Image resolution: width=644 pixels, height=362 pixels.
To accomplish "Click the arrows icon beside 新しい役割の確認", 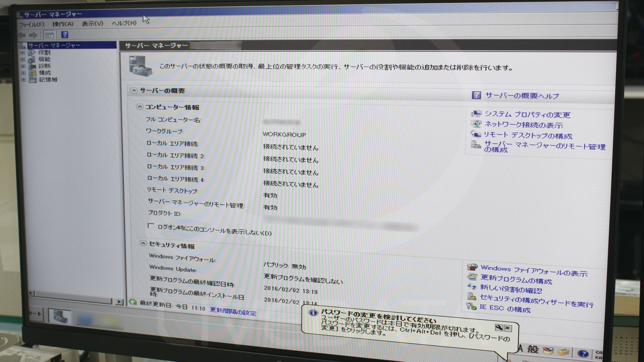I will click(x=472, y=287).
